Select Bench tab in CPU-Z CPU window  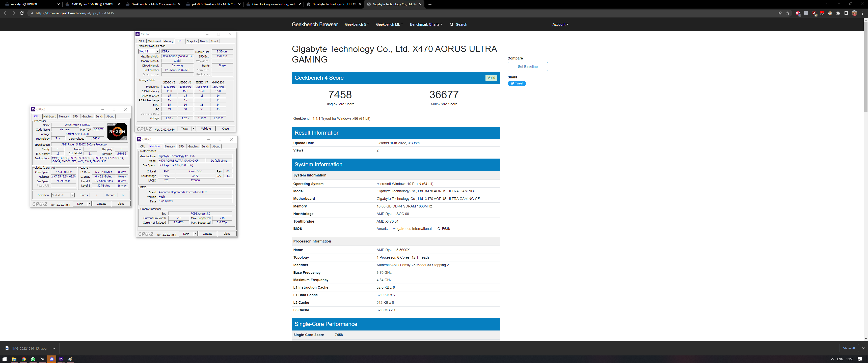coord(99,116)
